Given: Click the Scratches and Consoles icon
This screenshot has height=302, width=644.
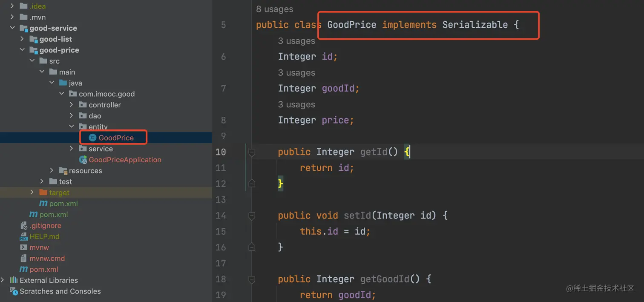Looking at the screenshot, I should [x=14, y=291].
